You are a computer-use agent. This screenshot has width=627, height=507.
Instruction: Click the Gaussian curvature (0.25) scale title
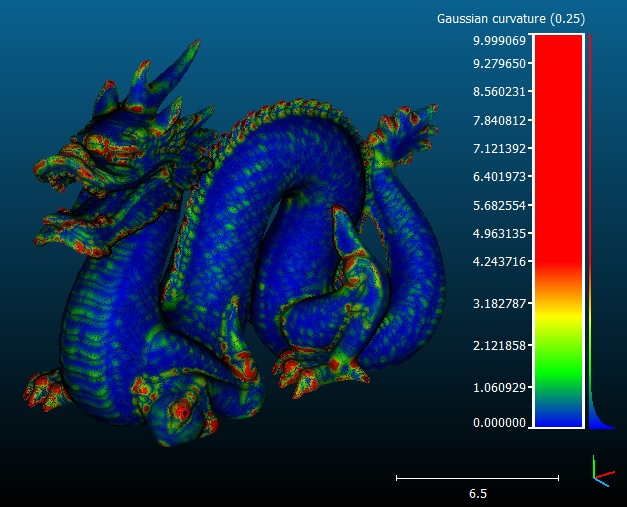coord(511,19)
